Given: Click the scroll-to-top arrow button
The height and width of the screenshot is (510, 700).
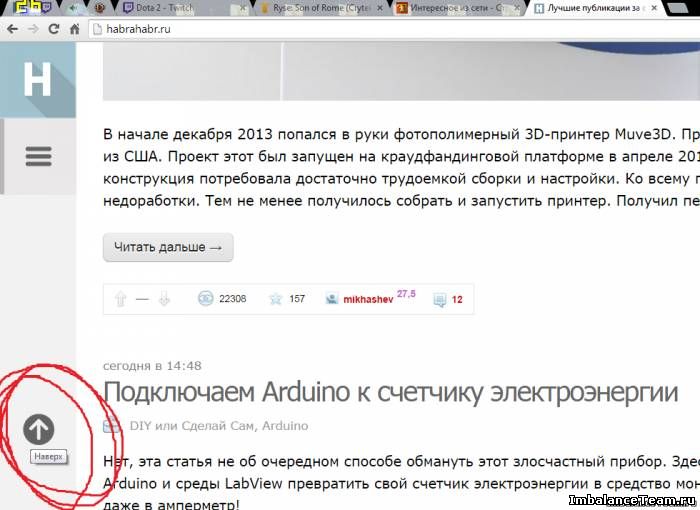Looking at the screenshot, I should click(39, 430).
